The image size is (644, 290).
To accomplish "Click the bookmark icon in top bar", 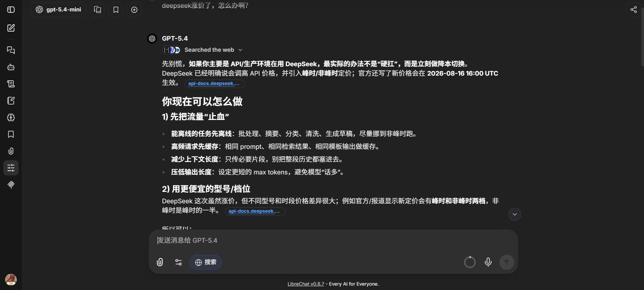I will pos(116,10).
